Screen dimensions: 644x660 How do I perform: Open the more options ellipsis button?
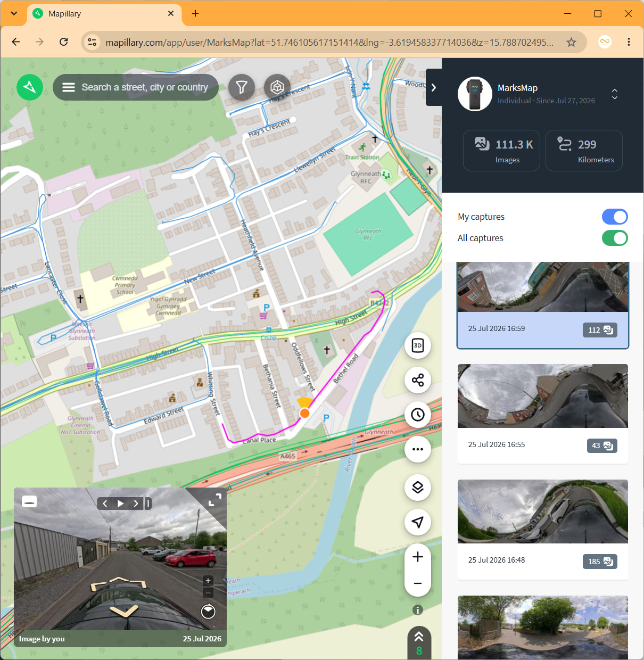pos(418,449)
